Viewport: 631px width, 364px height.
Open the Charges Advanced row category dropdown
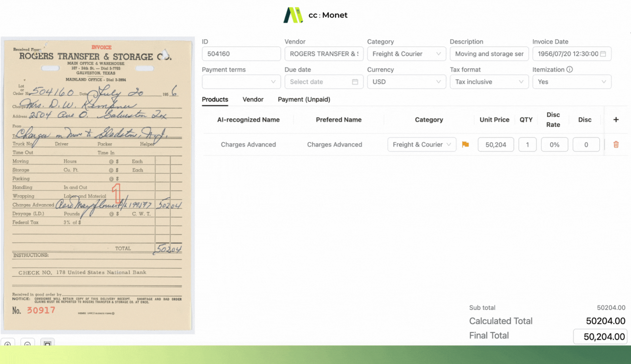(421, 144)
